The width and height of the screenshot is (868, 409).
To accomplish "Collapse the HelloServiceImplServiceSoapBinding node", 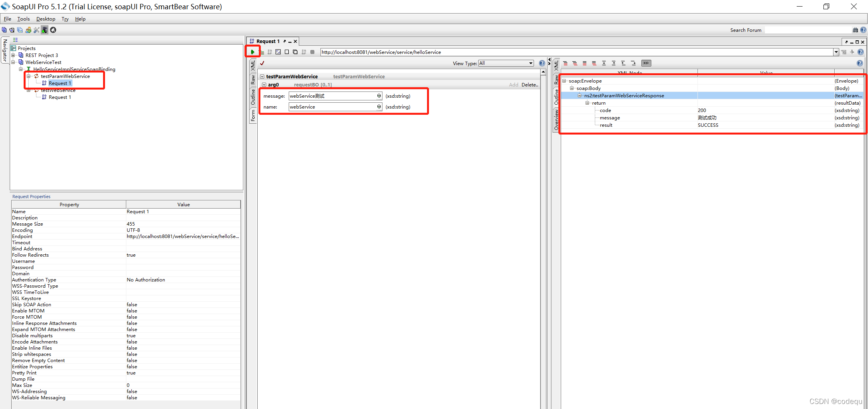I will [x=21, y=69].
